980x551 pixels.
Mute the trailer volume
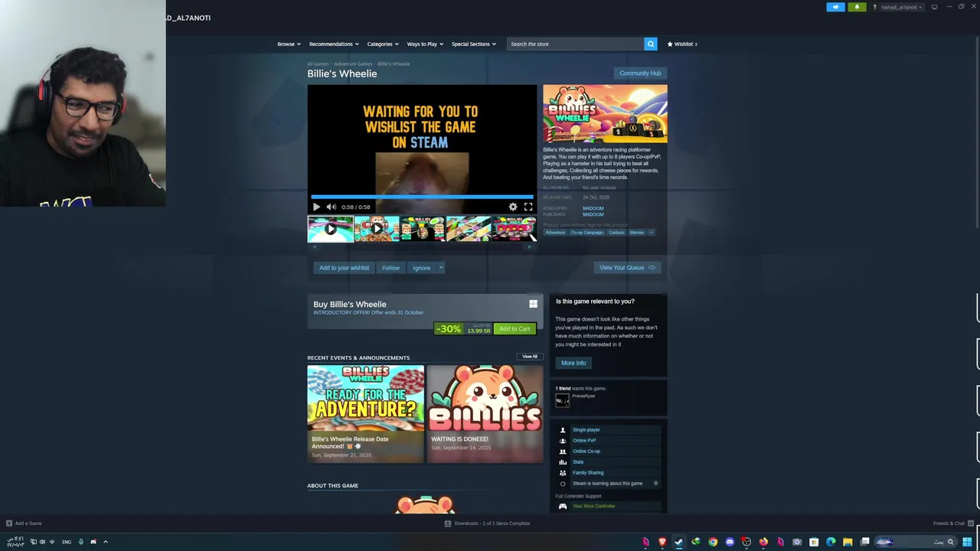pos(331,207)
